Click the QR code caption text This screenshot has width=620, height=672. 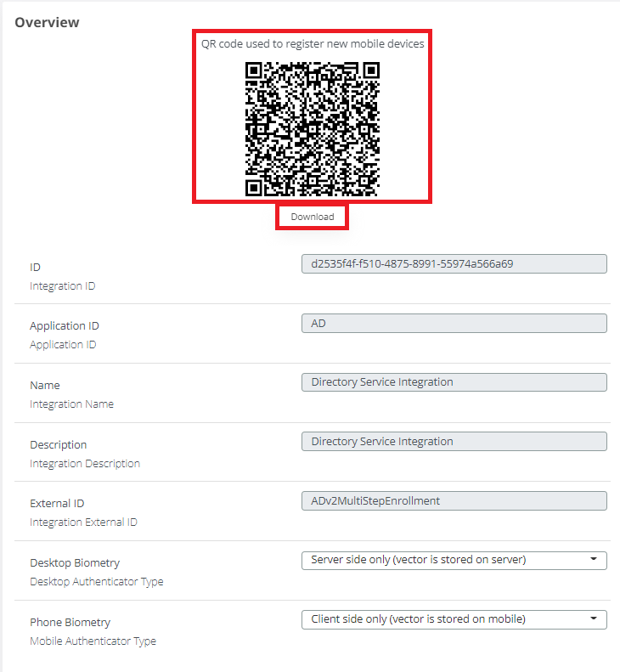313,43
